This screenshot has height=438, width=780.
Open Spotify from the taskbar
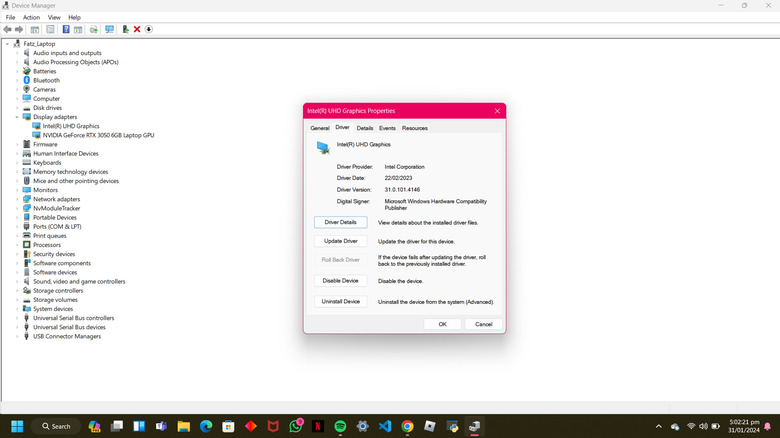pyautogui.click(x=340, y=426)
